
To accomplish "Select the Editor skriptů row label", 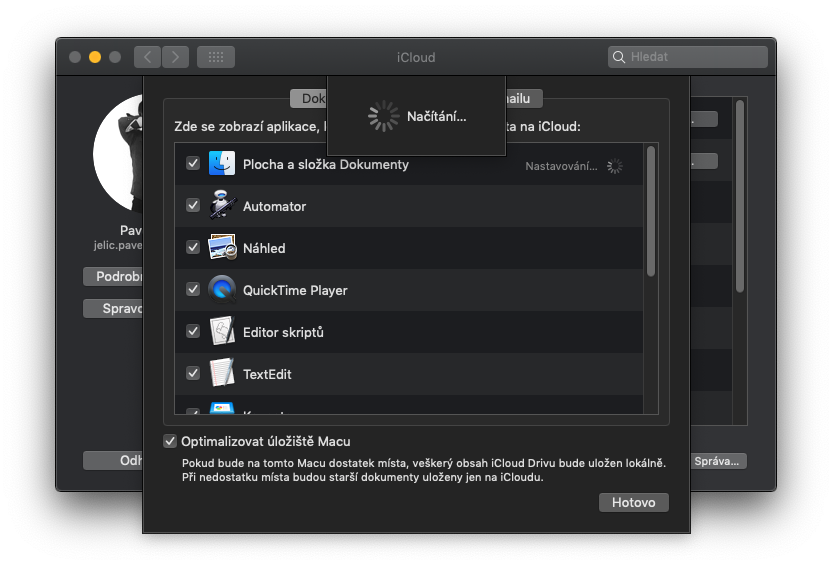I will coord(283,332).
